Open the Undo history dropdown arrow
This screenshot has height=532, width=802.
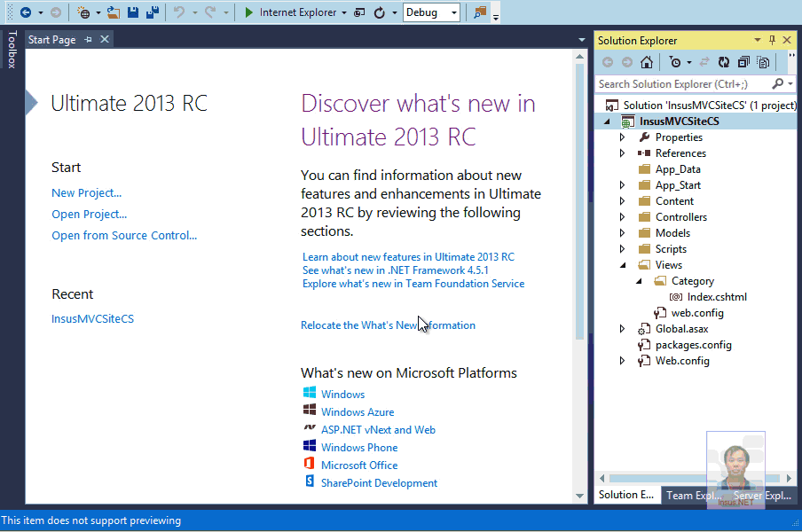pyautogui.click(x=195, y=12)
